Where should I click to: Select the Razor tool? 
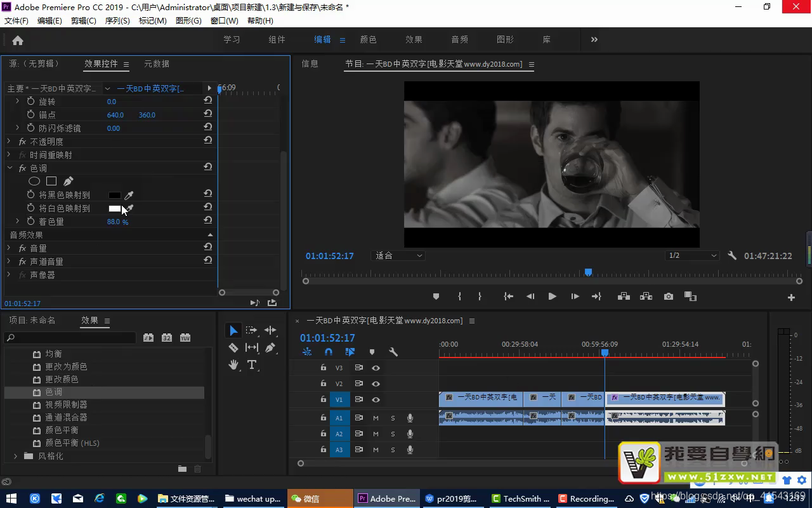click(x=233, y=347)
